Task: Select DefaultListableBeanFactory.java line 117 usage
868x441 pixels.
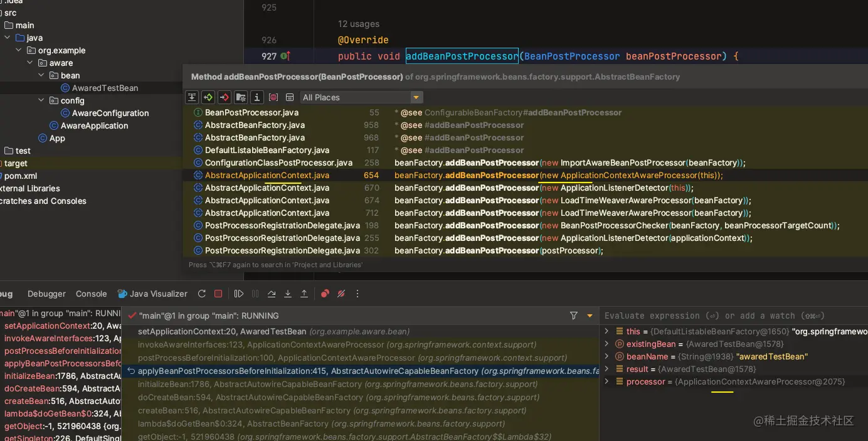Action: click(x=525, y=150)
